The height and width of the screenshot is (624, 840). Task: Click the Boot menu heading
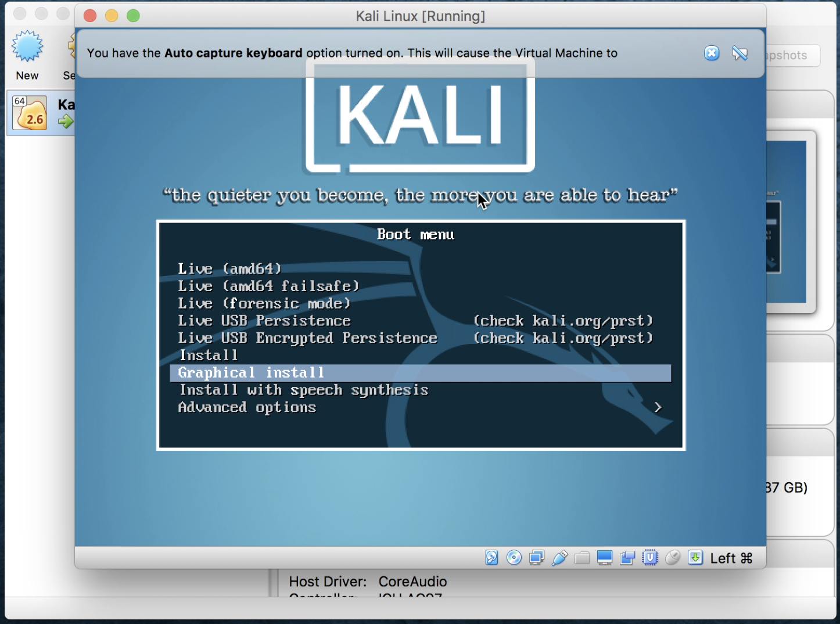point(415,234)
